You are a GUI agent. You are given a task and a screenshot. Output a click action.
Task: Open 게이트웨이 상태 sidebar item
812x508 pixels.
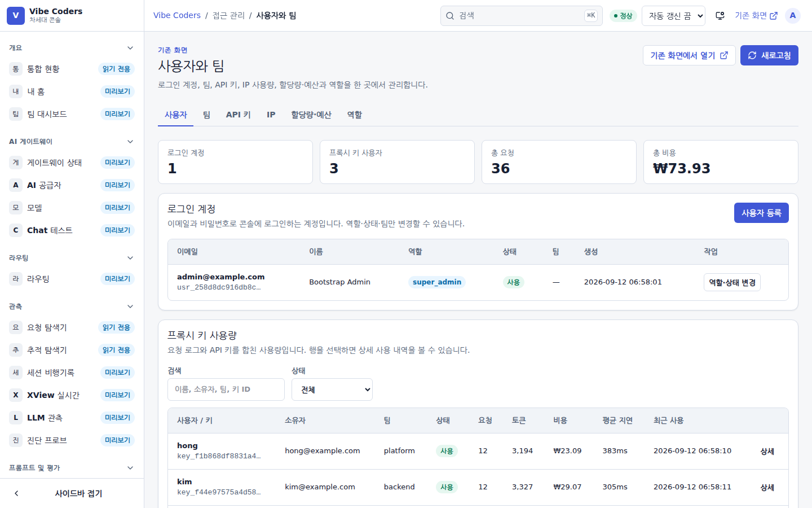72,163
